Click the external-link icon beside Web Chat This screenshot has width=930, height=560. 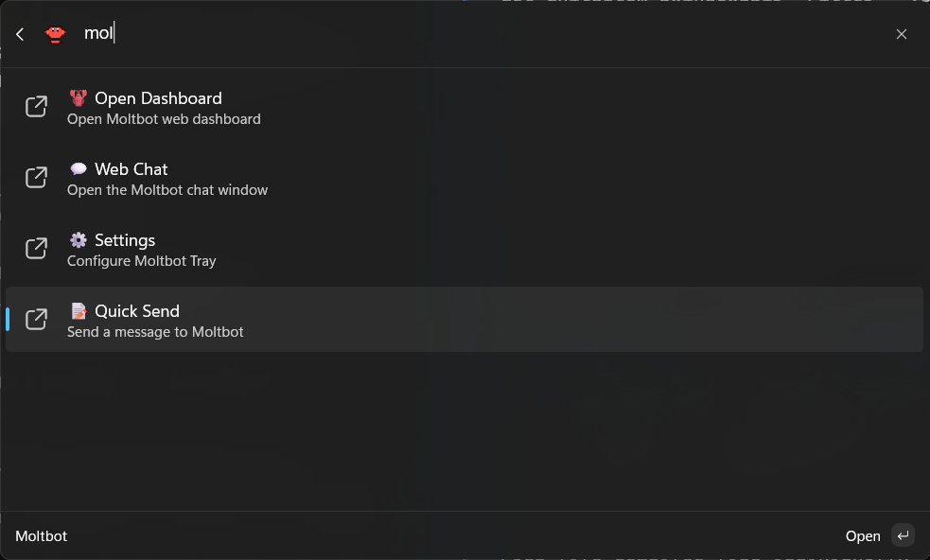(x=36, y=178)
